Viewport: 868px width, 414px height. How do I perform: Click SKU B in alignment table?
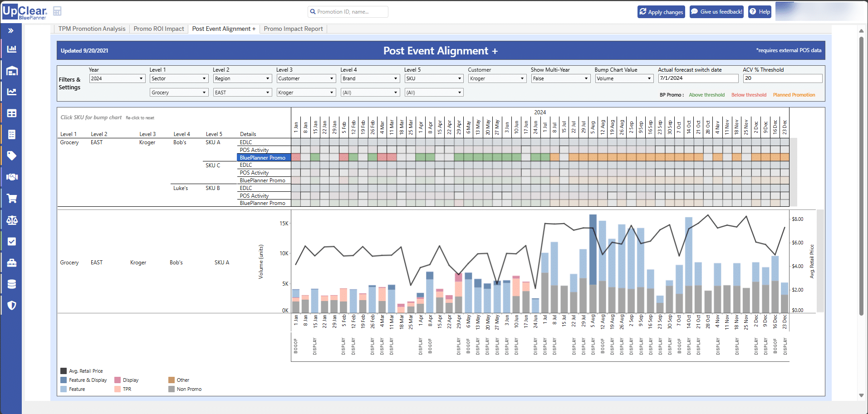click(213, 188)
